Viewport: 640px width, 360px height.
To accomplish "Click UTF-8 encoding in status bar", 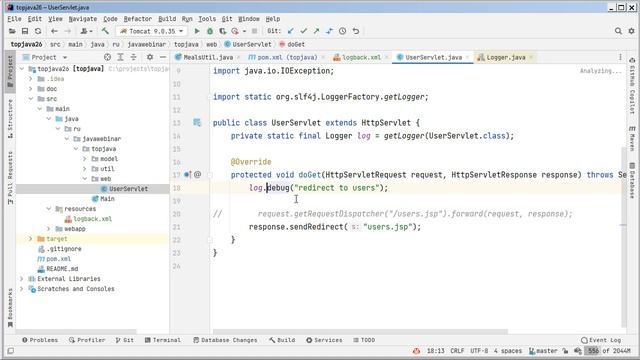I will point(479,351).
